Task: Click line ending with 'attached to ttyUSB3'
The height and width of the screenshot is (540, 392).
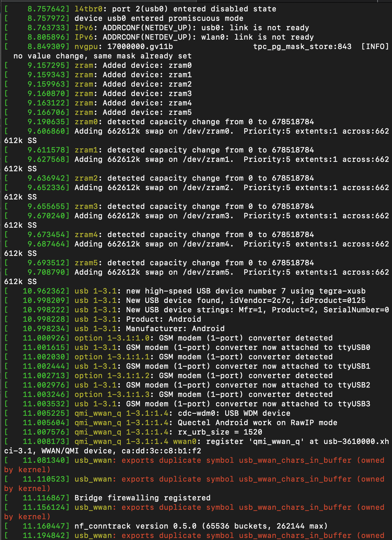Action: 187,404
